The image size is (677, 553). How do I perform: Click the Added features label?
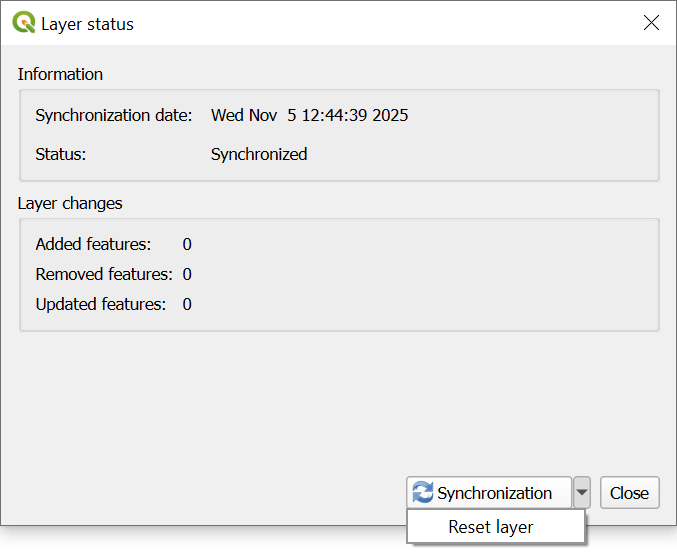tap(93, 244)
